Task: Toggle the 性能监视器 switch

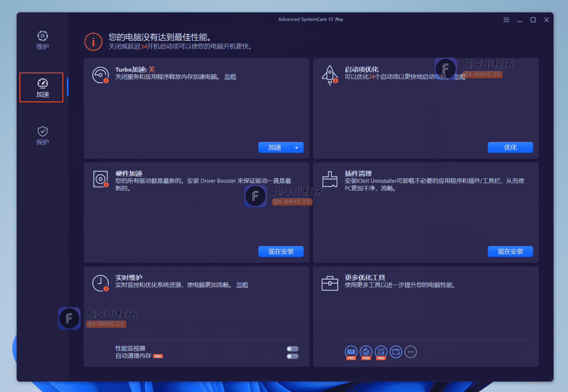Action: 292,349
